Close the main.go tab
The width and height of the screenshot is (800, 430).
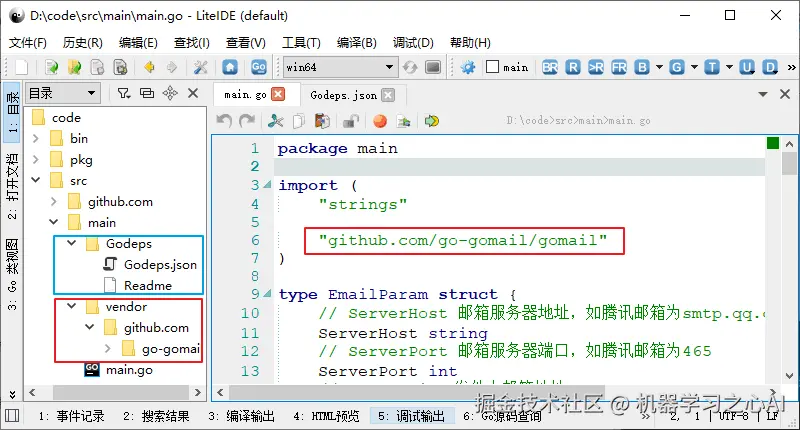(x=278, y=94)
